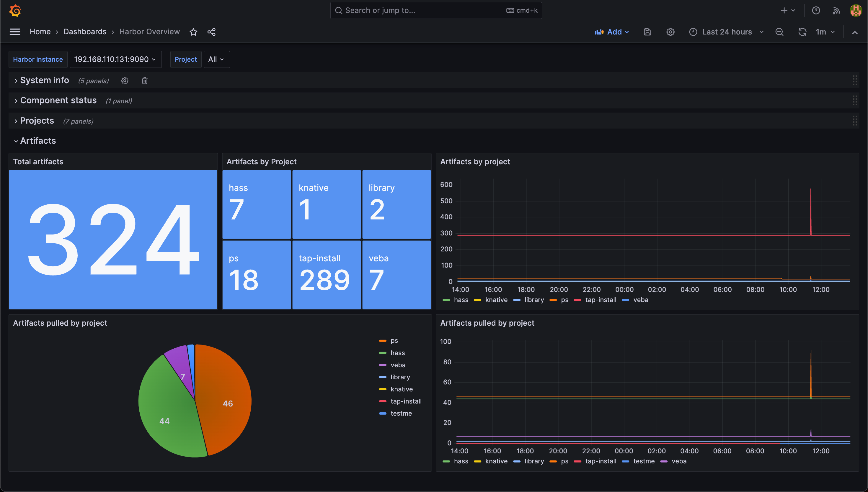Click the ps legend color swatch in pie chart
Screen dimensions: 868x492
click(x=382, y=341)
